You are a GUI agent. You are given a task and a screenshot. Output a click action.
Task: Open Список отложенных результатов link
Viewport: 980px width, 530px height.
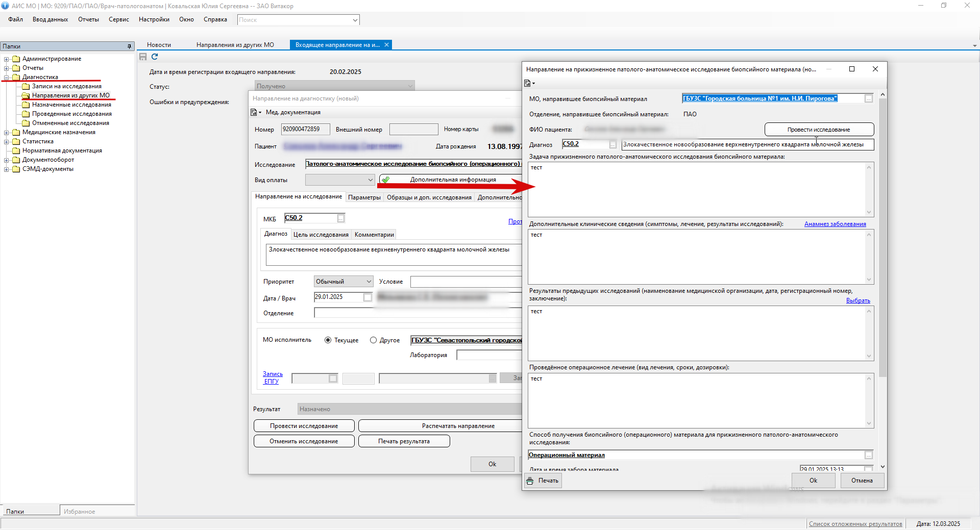click(855, 524)
